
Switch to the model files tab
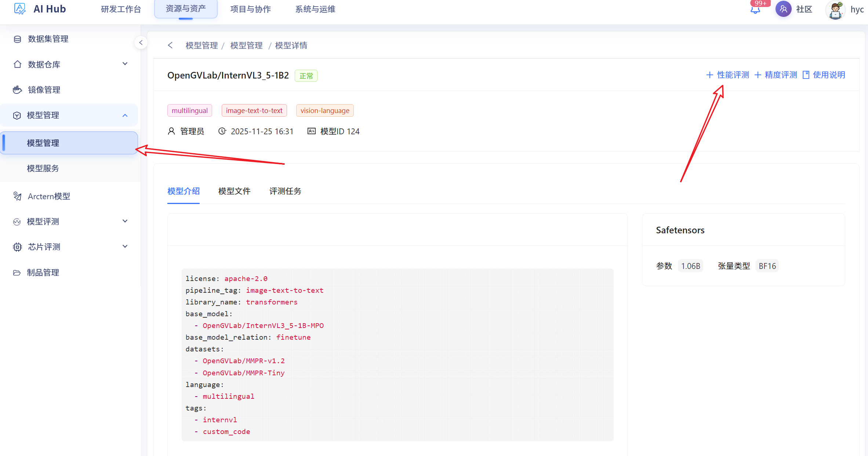coord(234,191)
